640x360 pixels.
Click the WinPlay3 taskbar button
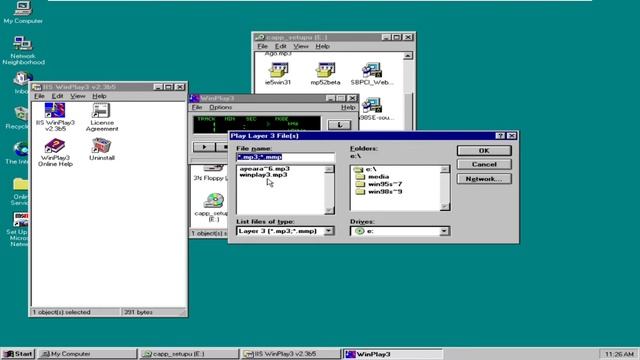point(392,354)
